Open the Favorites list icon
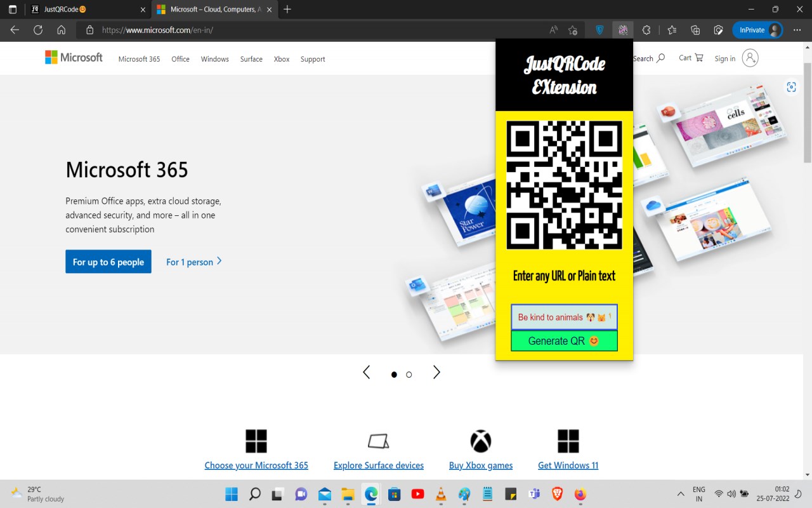Viewport: 812px width, 508px height. click(x=672, y=30)
